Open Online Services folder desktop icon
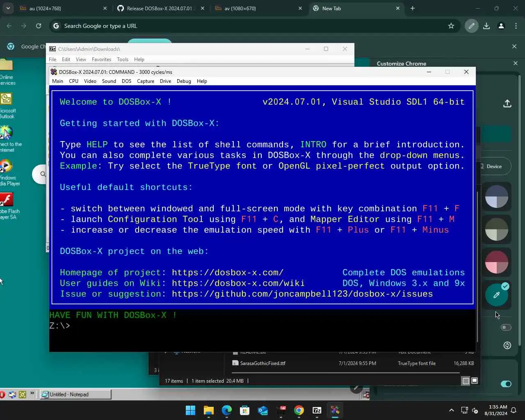Viewport: 525px width, 420px height. [x=7, y=72]
